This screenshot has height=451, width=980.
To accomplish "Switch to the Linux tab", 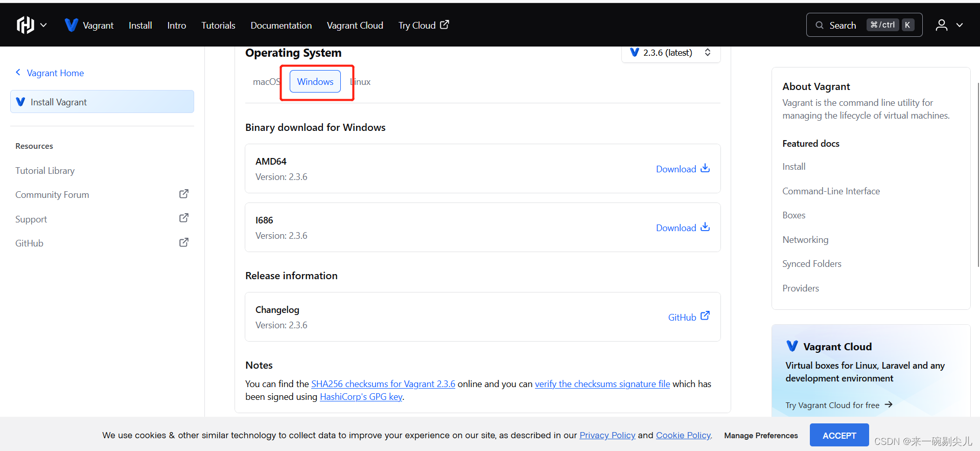I will (x=360, y=82).
